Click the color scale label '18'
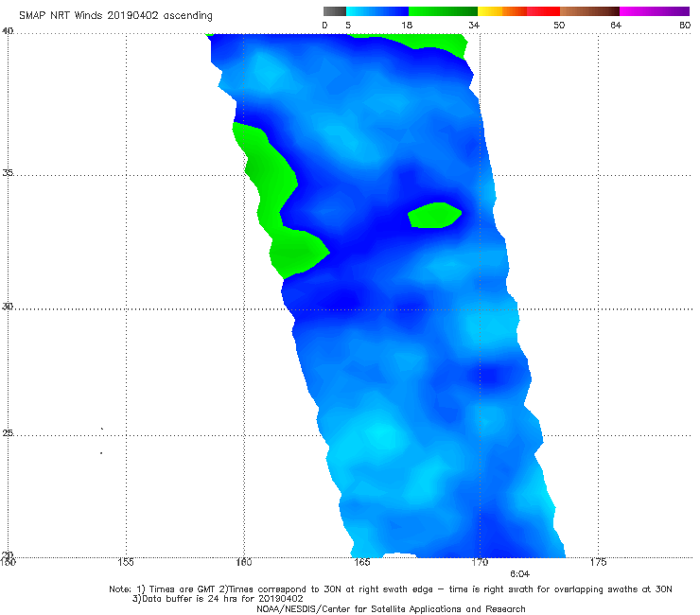The width and height of the screenshot is (700, 615). 407,25
